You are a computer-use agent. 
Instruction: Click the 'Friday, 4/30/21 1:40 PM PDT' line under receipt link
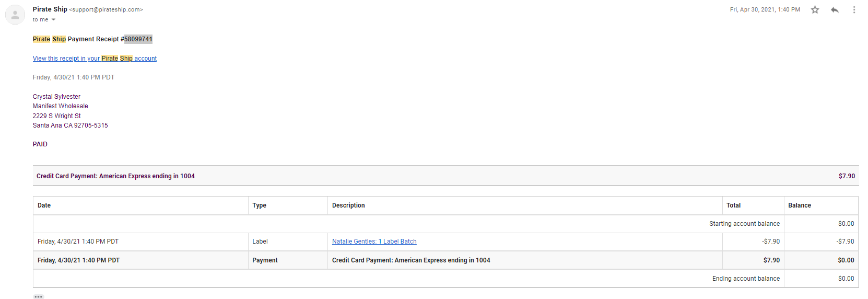(74, 77)
